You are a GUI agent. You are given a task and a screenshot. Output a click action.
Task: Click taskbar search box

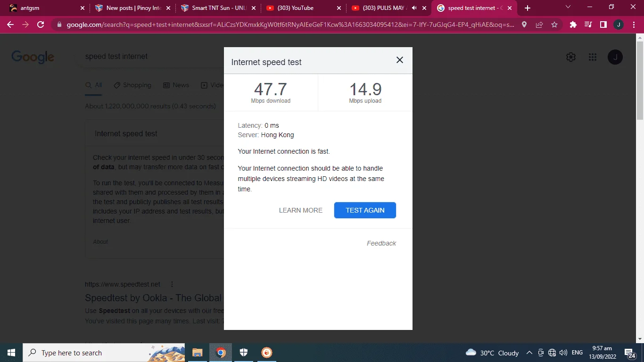(104, 353)
